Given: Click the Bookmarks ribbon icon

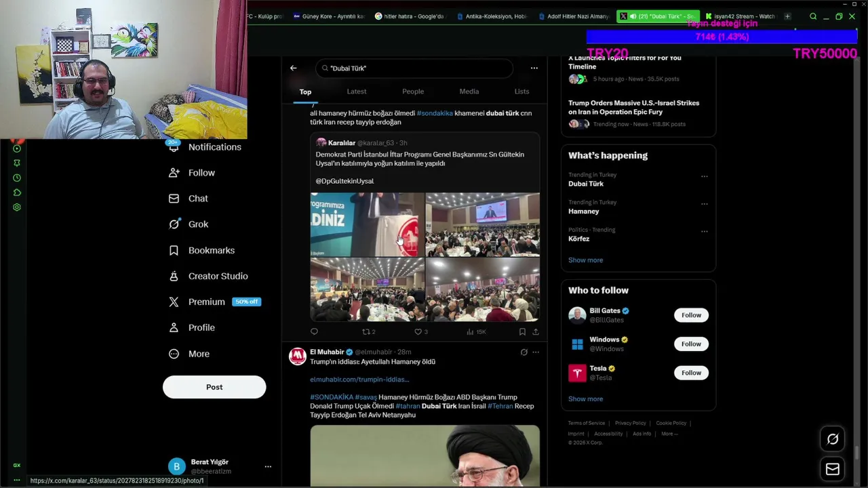Looking at the screenshot, I should [x=174, y=250].
